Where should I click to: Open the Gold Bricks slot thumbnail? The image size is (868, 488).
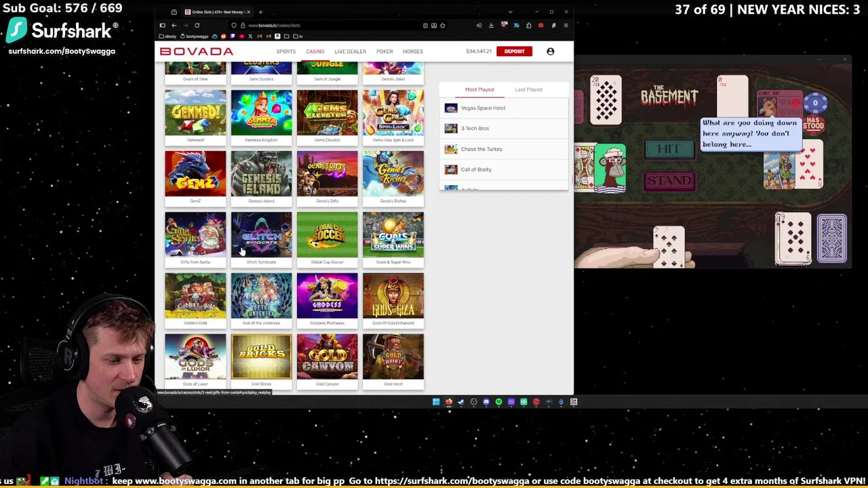coord(261,357)
